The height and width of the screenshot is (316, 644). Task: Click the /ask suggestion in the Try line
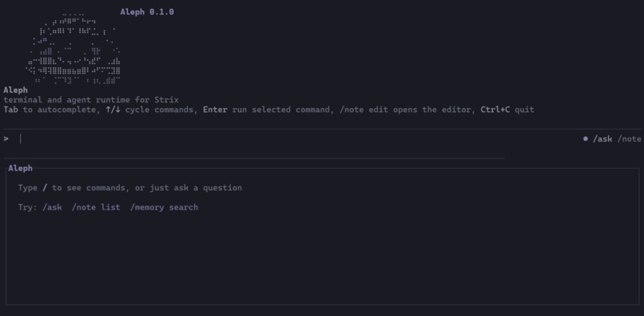point(52,207)
